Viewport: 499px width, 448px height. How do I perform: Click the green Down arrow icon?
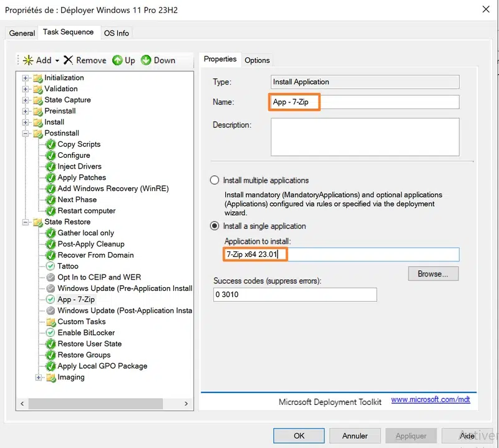click(x=146, y=61)
